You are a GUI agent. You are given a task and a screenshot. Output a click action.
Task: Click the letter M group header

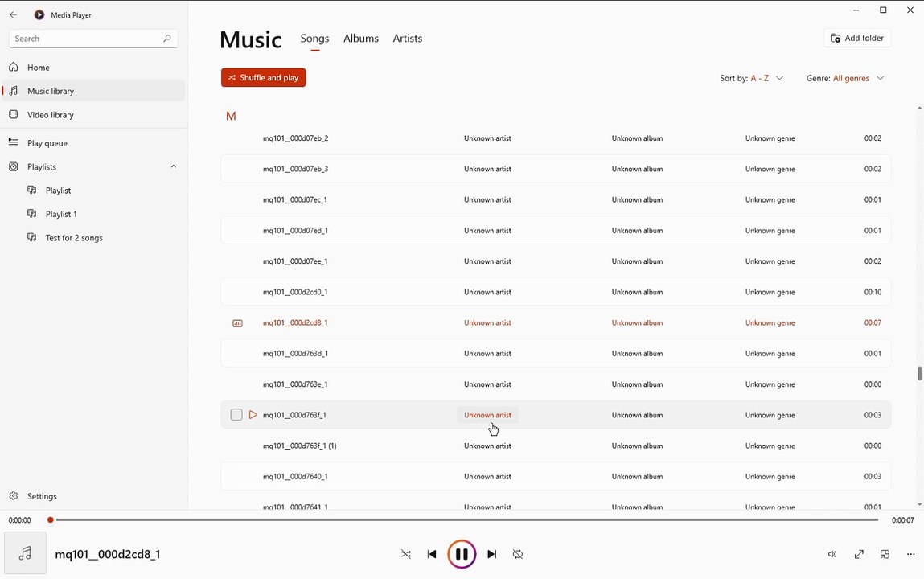231,116
